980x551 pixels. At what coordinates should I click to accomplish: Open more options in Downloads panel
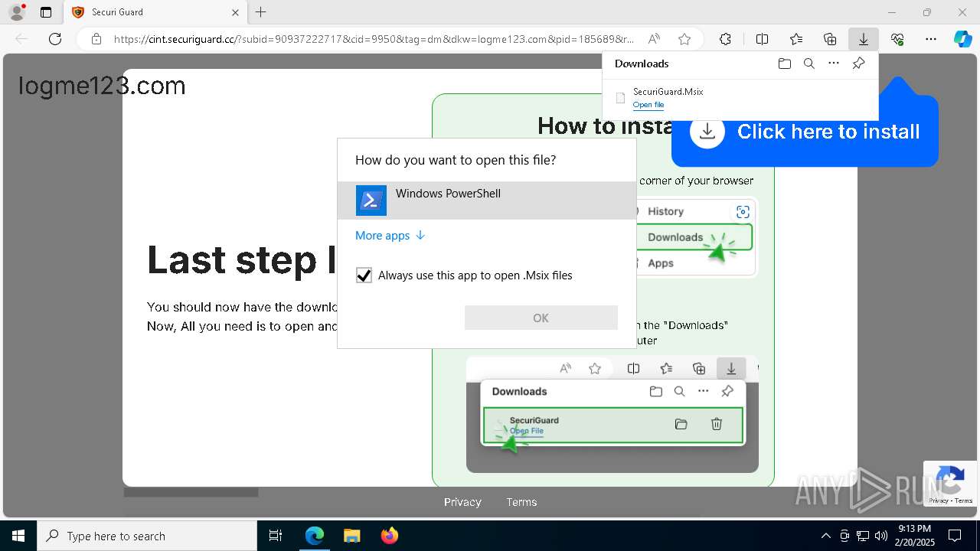click(834, 64)
